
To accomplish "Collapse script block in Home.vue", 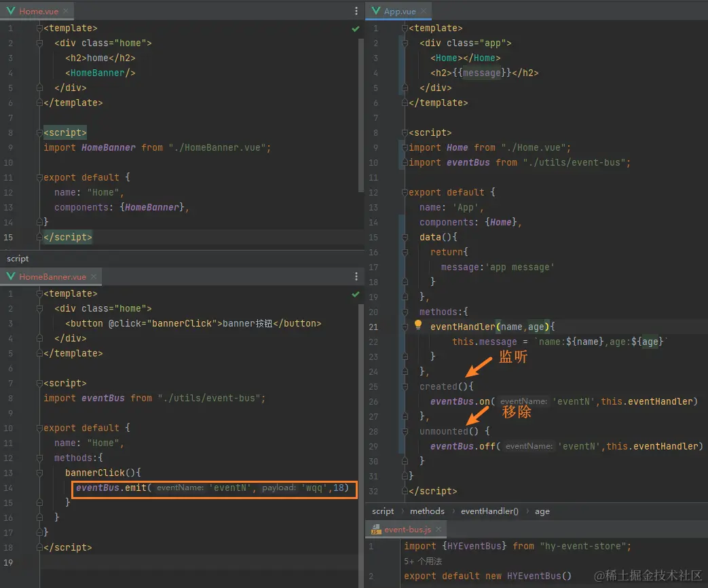I will (x=39, y=133).
